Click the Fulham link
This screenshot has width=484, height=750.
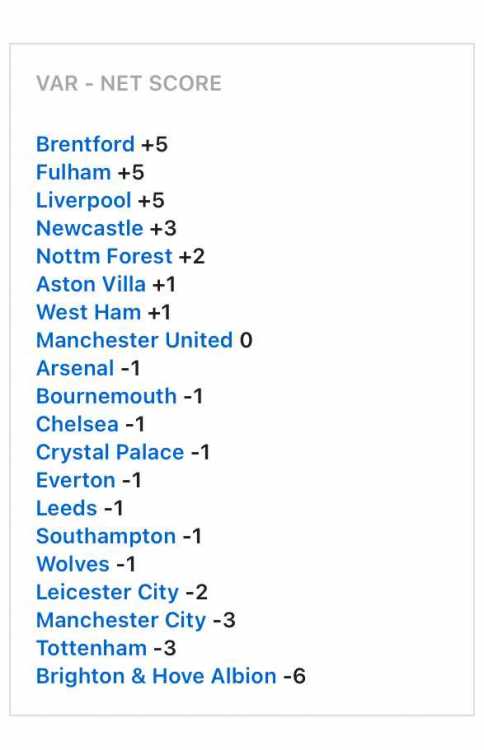[x=73, y=172]
